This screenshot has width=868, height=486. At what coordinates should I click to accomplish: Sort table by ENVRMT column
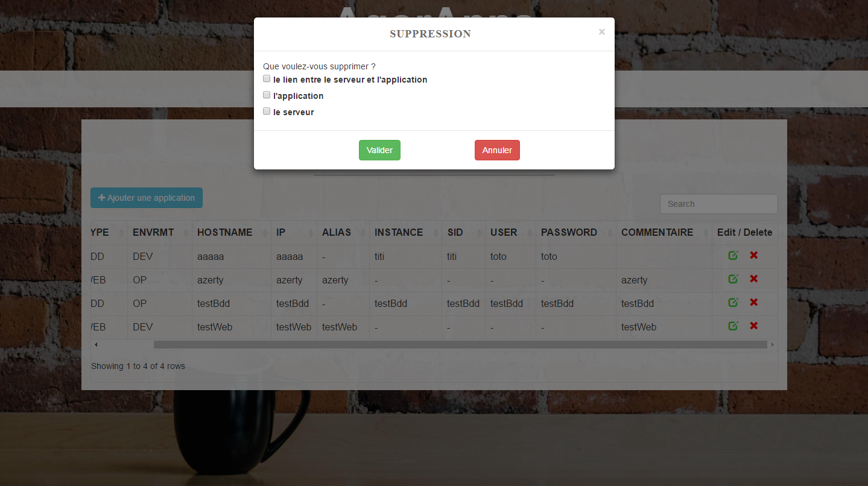pos(154,233)
